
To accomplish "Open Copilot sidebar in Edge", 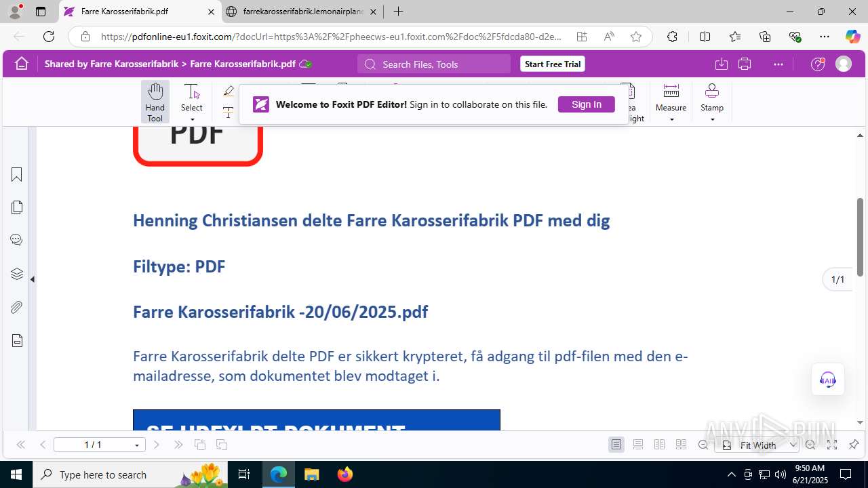I will (852, 37).
